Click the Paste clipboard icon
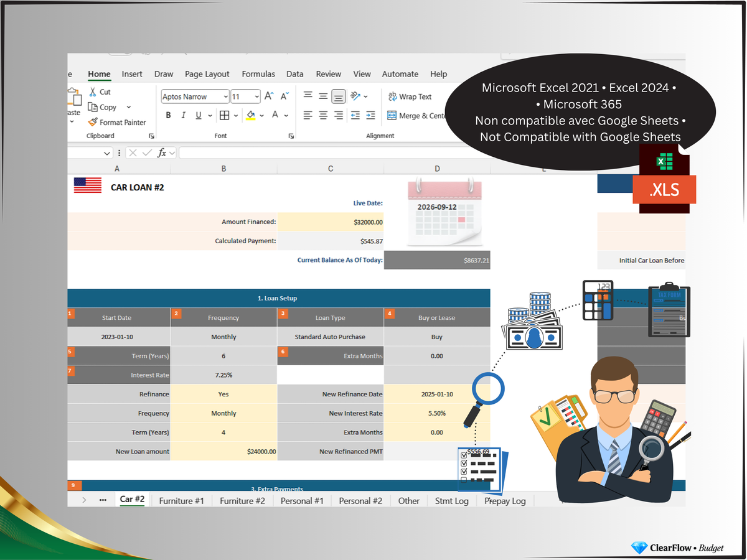Screen dimensions: 747x560 pos(75,97)
